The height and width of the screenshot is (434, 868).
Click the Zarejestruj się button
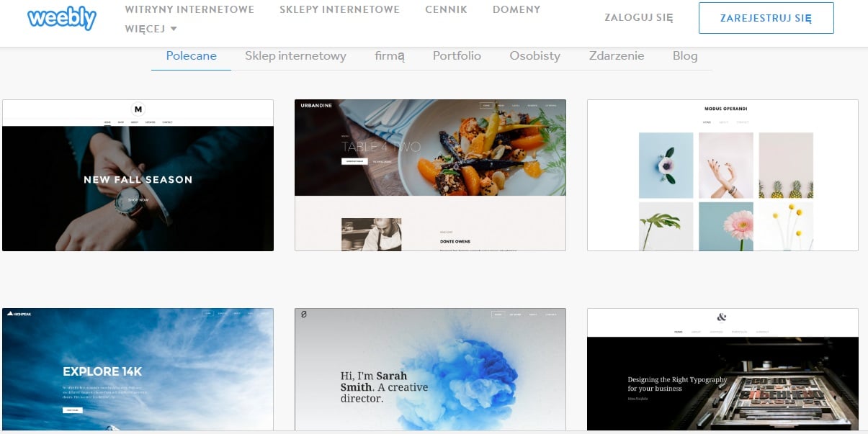coord(766,18)
